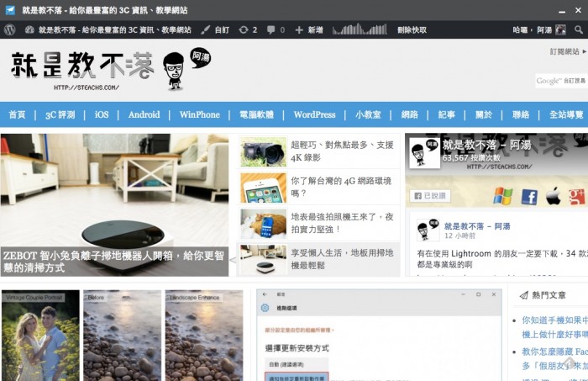Open the 你了解台灣的 4G 網路環境 article
The height and width of the screenshot is (381, 588).
pos(341,187)
